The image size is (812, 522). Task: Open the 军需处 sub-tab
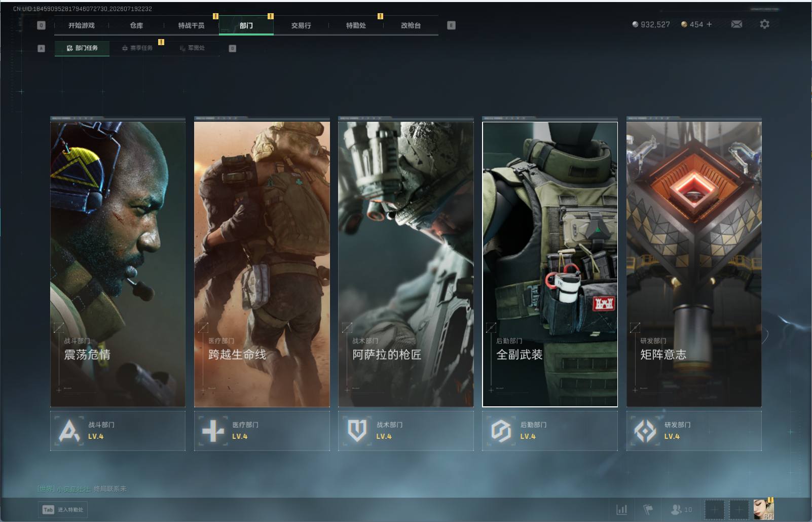(x=192, y=48)
